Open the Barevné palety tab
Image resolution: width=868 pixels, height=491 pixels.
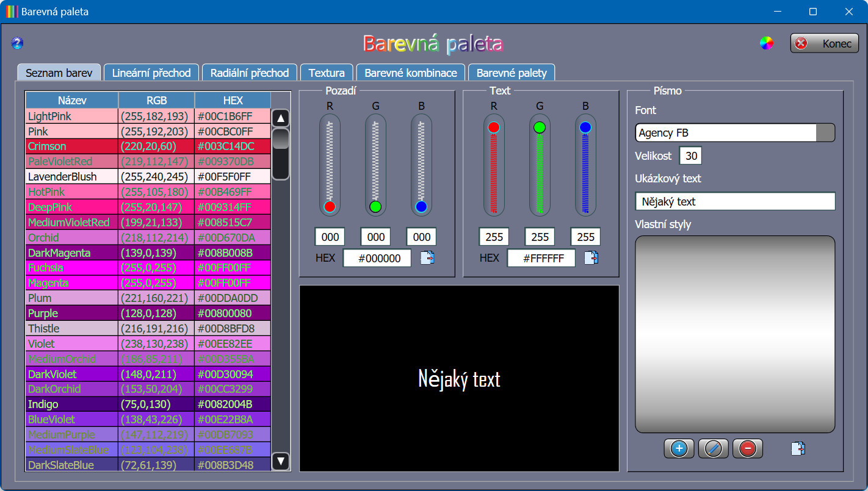[x=512, y=73]
